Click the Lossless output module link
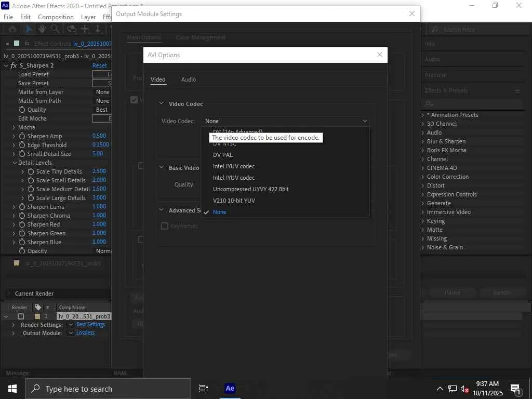This screenshot has height=399, width=532. pos(85,333)
